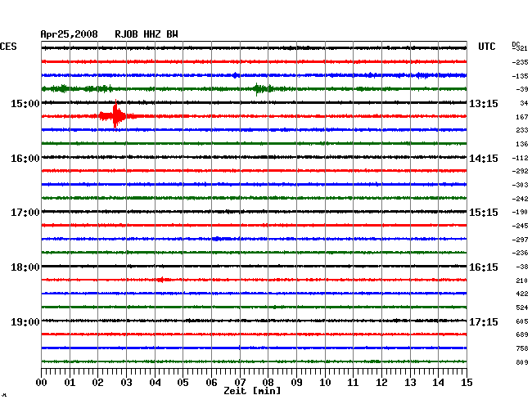Click the DC offset value 210
Image resolution: width=532 pixels, height=404 pixels.
[x=522, y=281]
